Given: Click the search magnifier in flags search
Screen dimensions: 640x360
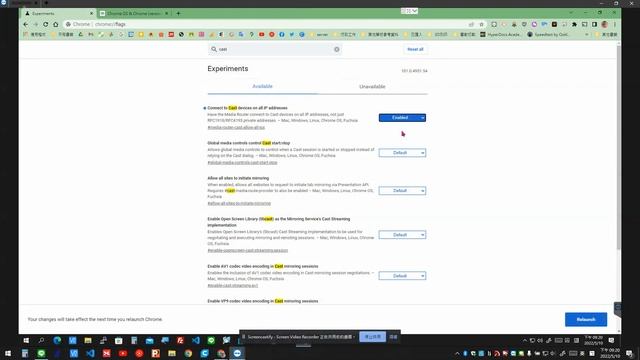Looking at the screenshot, I should (214, 49).
